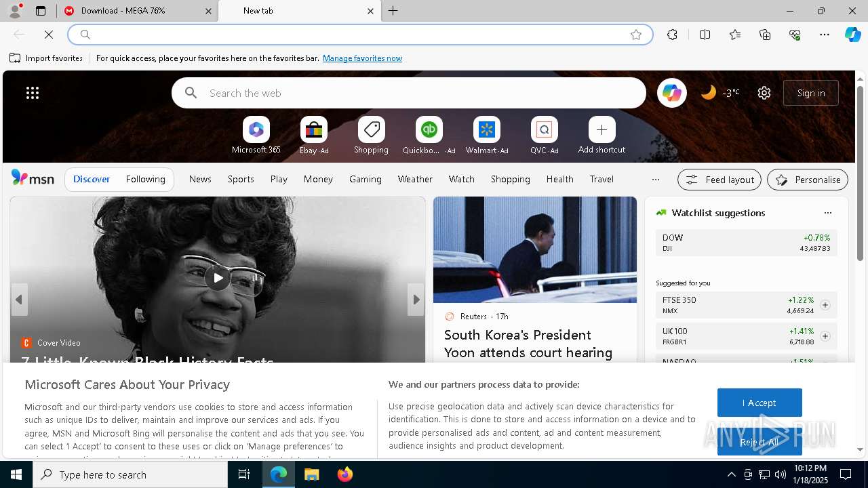Open the DOW watchlist entry
Image resolution: width=868 pixels, height=488 pixels.
click(x=746, y=243)
